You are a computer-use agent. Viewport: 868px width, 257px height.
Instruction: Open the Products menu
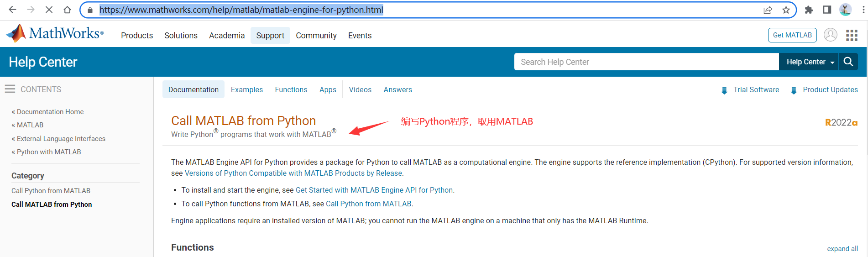coord(137,36)
